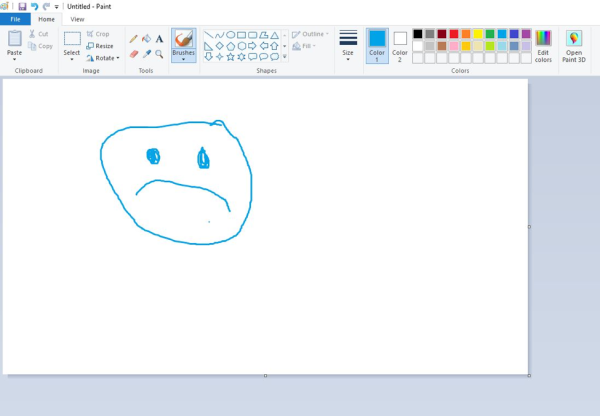
Task: Open the File menu
Action: (x=15, y=19)
